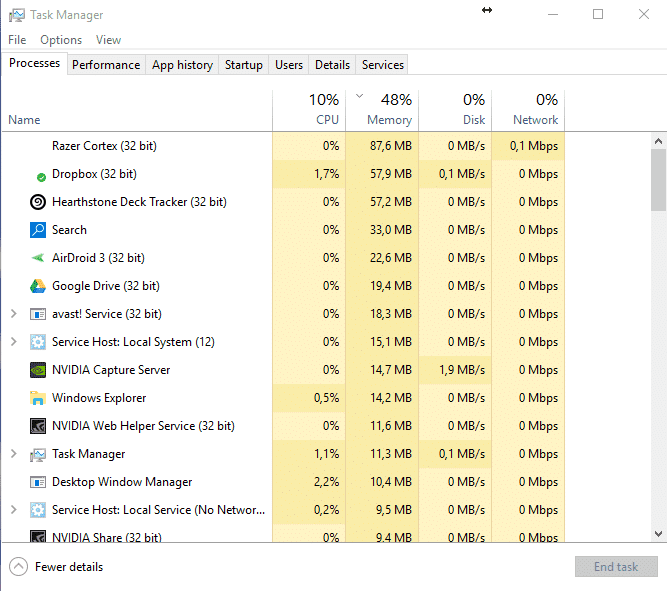
Task: Switch to the App history tab
Action: 182,65
